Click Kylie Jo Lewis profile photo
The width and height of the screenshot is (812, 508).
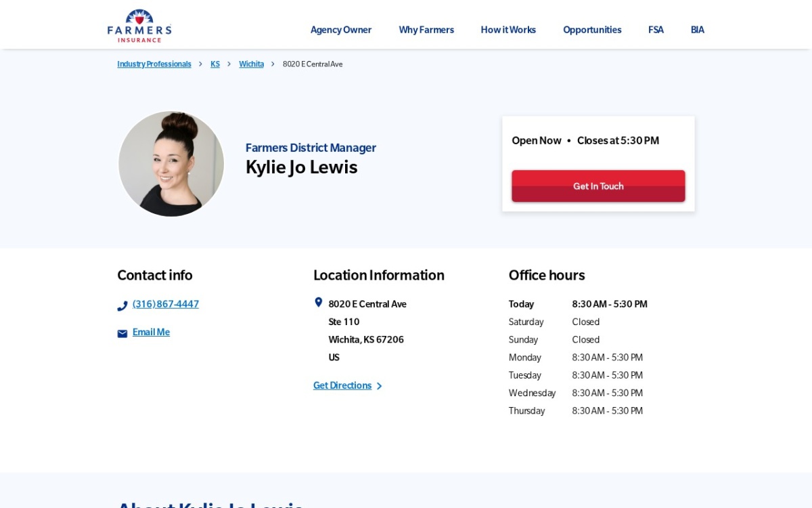(171, 164)
